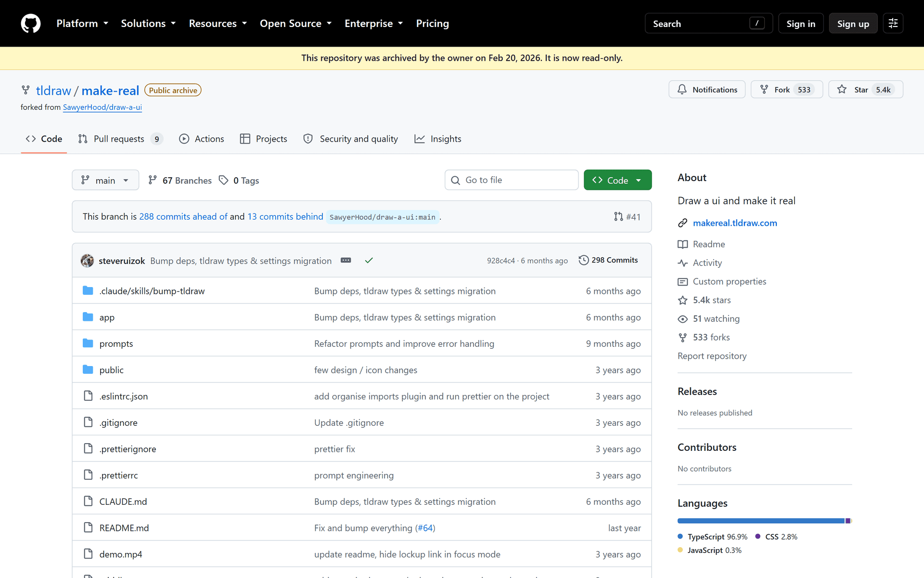Click 288 commits ahead of link
This screenshot has width=924, height=578.
(x=183, y=217)
